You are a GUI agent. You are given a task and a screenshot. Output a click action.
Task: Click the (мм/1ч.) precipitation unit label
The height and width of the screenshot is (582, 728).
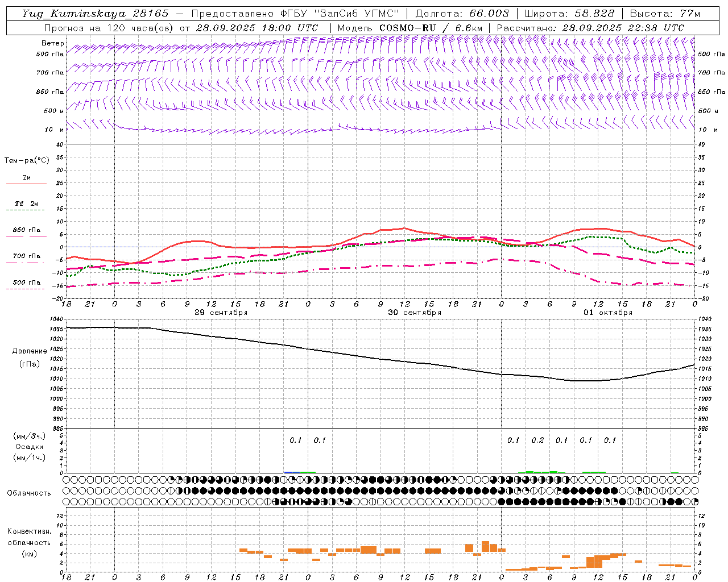(29, 458)
